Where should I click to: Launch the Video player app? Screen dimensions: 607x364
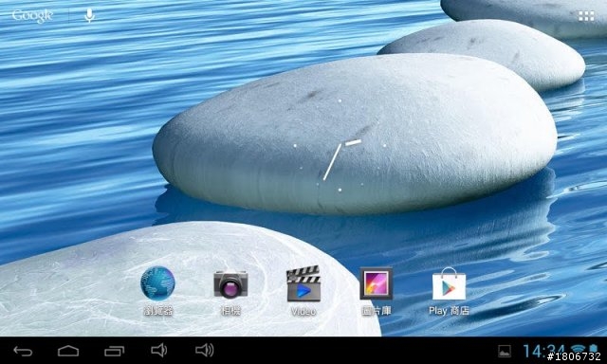click(303, 283)
